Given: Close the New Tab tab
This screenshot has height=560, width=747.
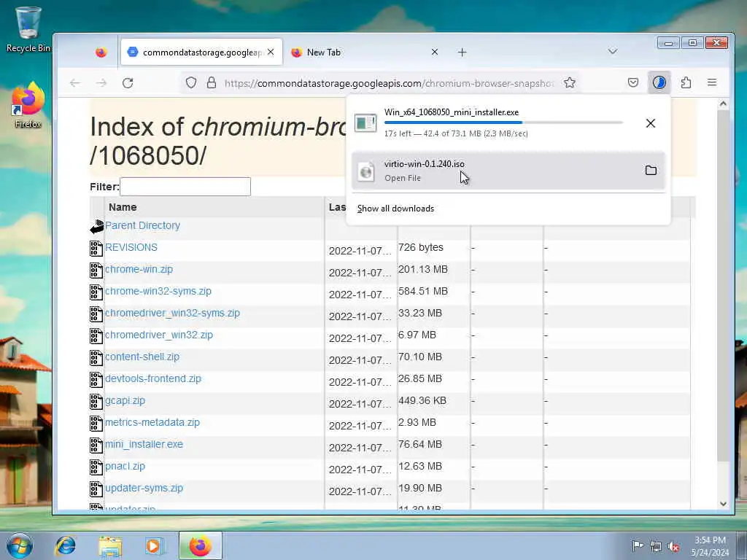Looking at the screenshot, I should click(x=435, y=52).
